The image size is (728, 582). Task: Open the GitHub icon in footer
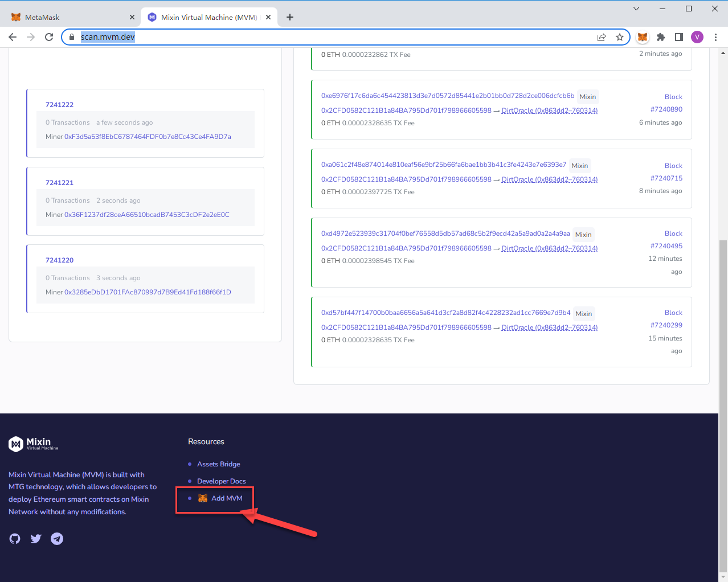[x=15, y=539]
